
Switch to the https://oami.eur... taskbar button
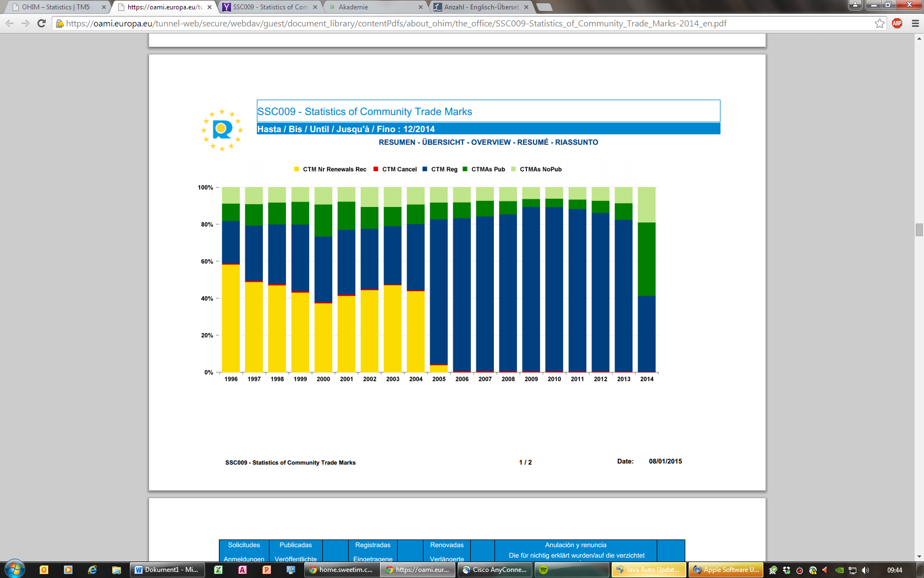click(x=417, y=570)
